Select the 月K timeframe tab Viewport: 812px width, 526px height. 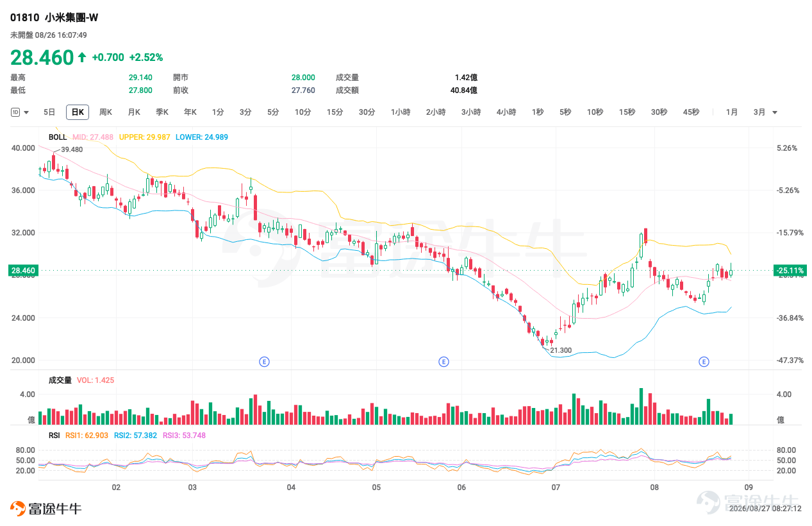click(x=134, y=112)
